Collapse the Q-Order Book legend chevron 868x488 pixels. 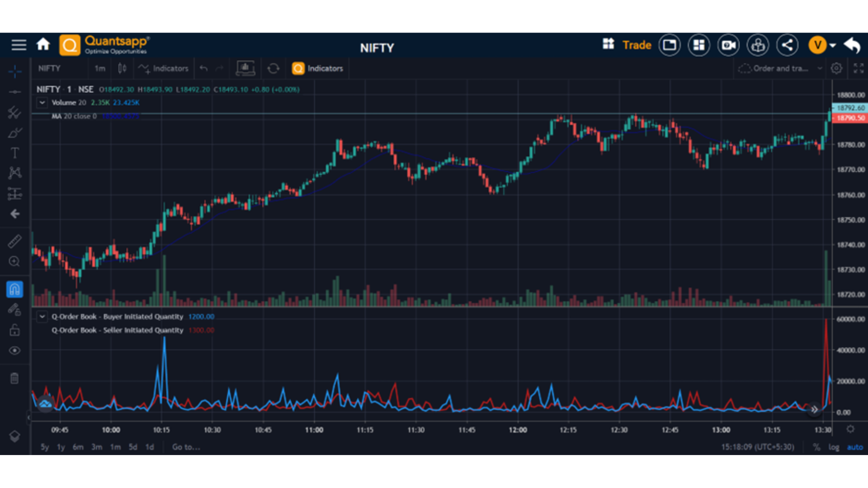point(42,317)
